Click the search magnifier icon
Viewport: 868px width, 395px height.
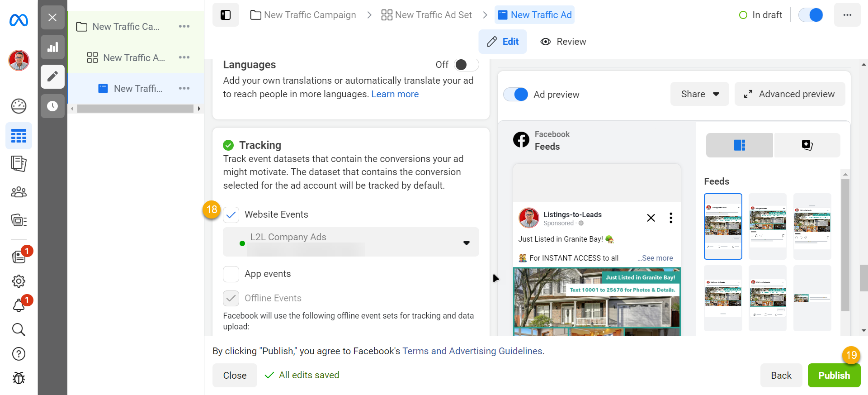(19, 329)
